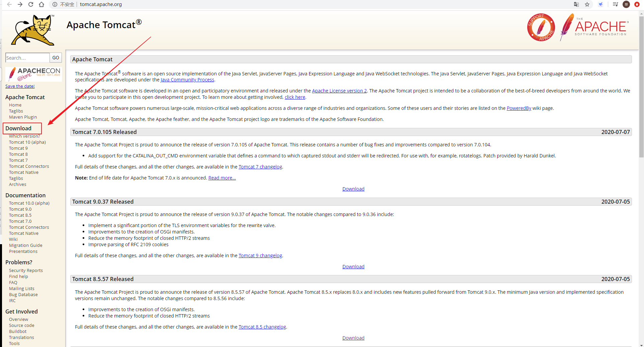644x347 pixels.
Task: Open Tomcat Native under Download
Action: [24, 172]
